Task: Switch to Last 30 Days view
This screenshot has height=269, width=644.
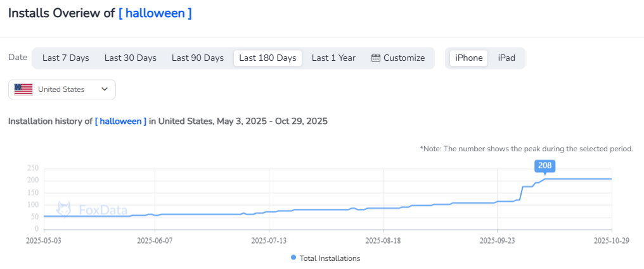Action: point(130,58)
